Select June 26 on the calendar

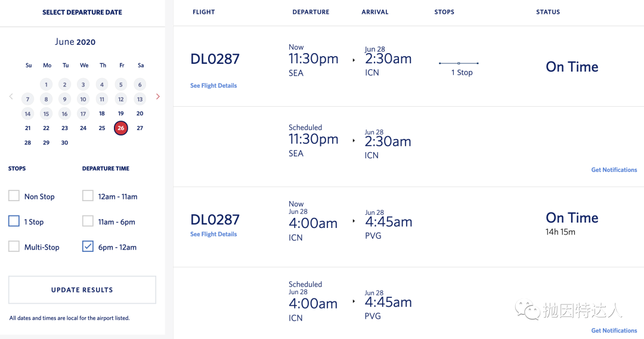click(121, 128)
